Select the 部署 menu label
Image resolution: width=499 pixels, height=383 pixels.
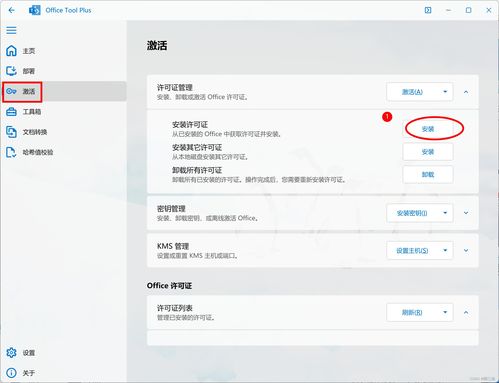[x=29, y=71]
